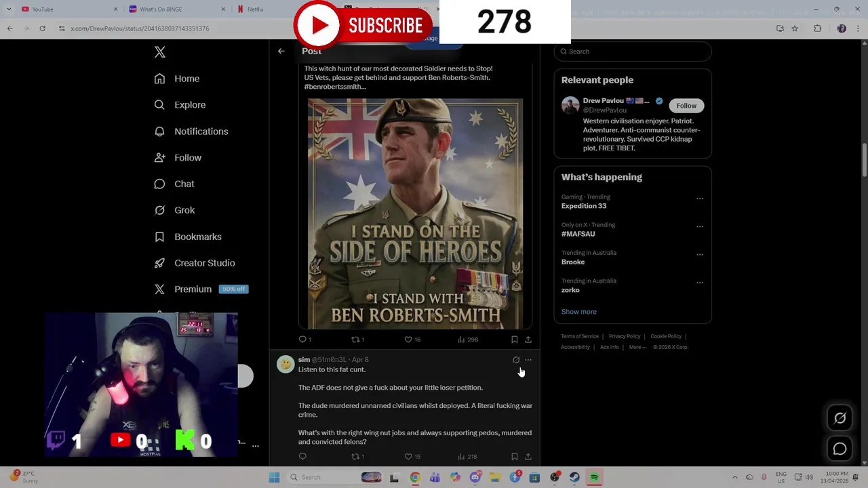
Task: Open Terms of Service link
Action: tap(580, 336)
